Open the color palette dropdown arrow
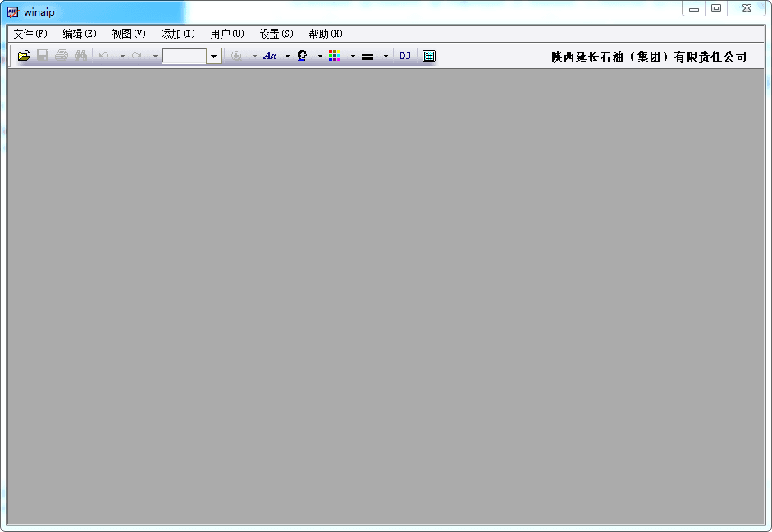The height and width of the screenshot is (532, 772). pyautogui.click(x=353, y=56)
